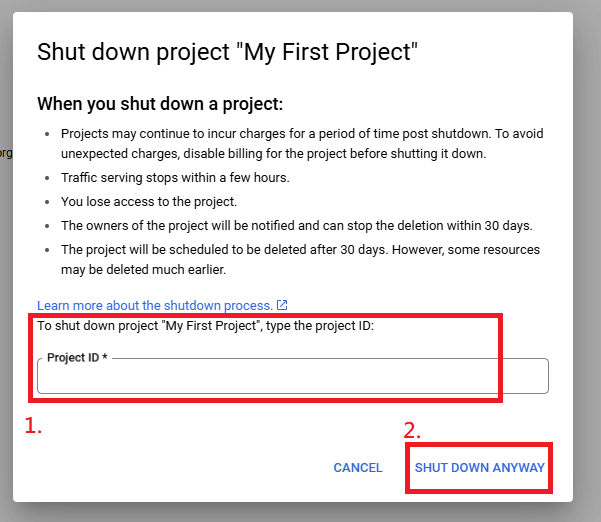The width and height of the screenshot is (601, 522).
Task: Click the red "2." annotation number
Action: point(412,432)
